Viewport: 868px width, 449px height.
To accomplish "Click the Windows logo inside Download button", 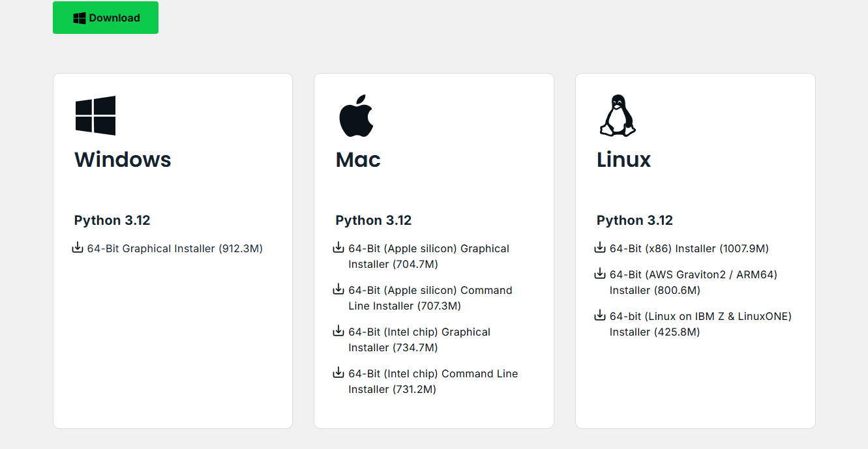I will pyautogui.click(x=80, y=18).
